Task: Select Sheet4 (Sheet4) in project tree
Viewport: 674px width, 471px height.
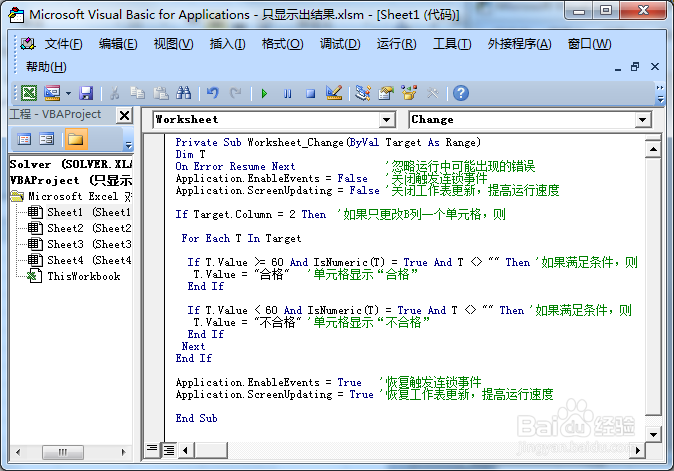Action: [80, 260]
